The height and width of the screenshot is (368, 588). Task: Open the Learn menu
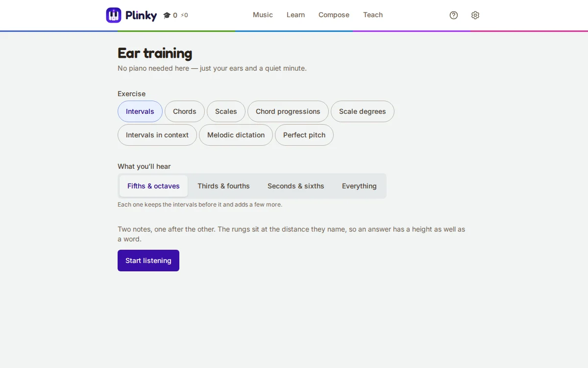tap(295, 15)
